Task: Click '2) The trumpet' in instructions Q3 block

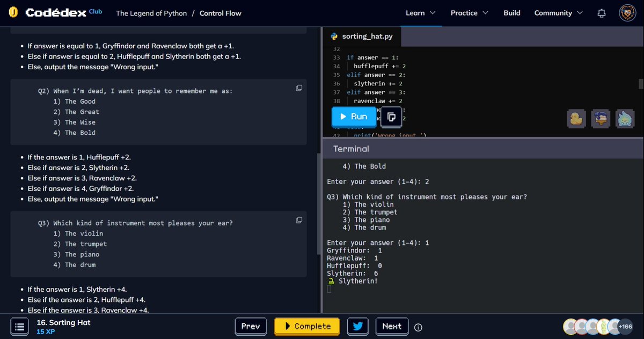Action: [80, 244]
